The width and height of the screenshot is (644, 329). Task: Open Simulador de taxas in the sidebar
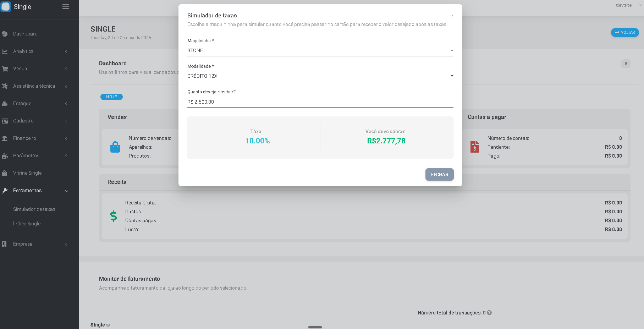coord(34,209)
